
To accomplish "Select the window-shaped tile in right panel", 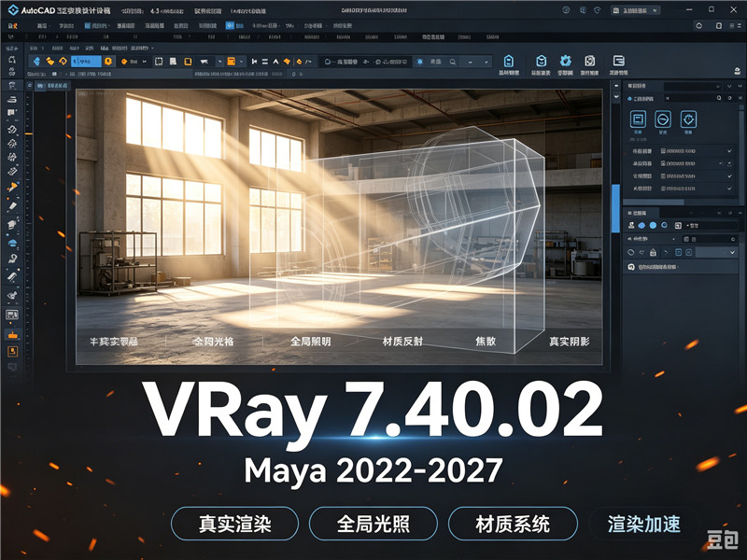I will (x=638, y=119).
